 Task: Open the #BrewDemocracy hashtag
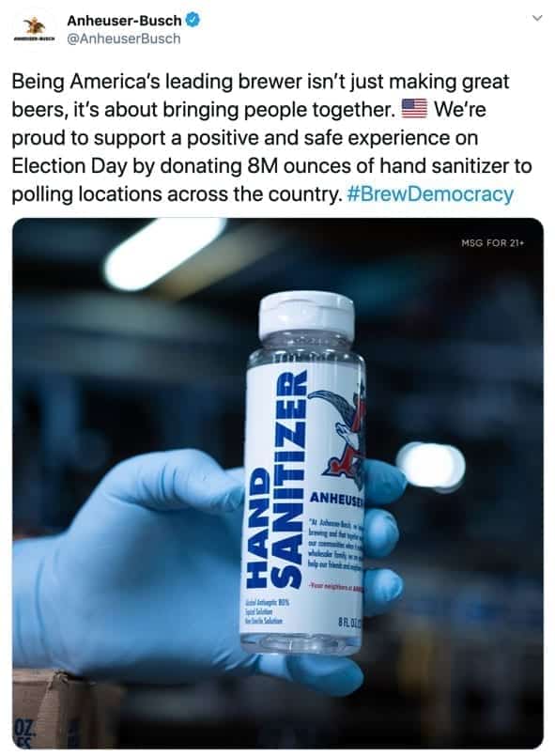tap(430, 193)
